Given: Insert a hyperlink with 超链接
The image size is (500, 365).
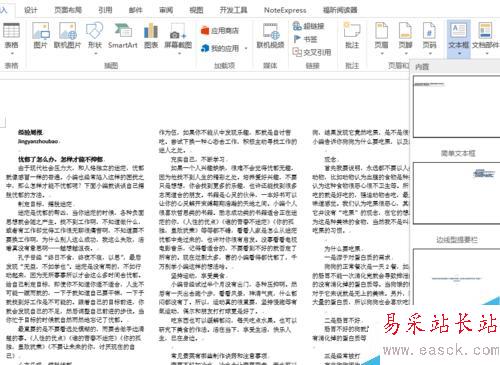Looking at the screenshot, I should (x=308, y=26).
